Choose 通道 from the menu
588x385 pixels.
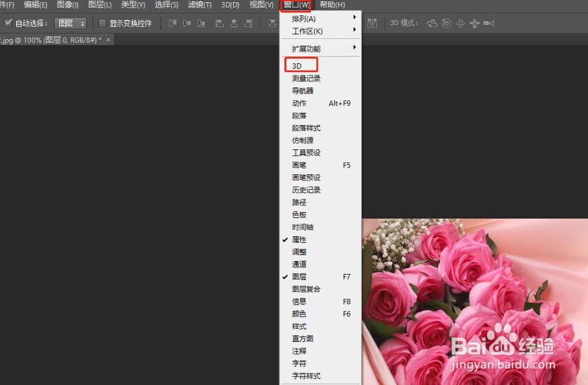click(x=321, y=264)
